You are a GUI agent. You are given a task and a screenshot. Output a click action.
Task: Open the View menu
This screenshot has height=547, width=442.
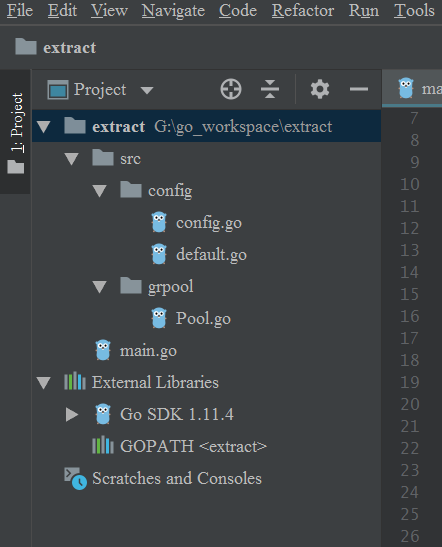109,10
